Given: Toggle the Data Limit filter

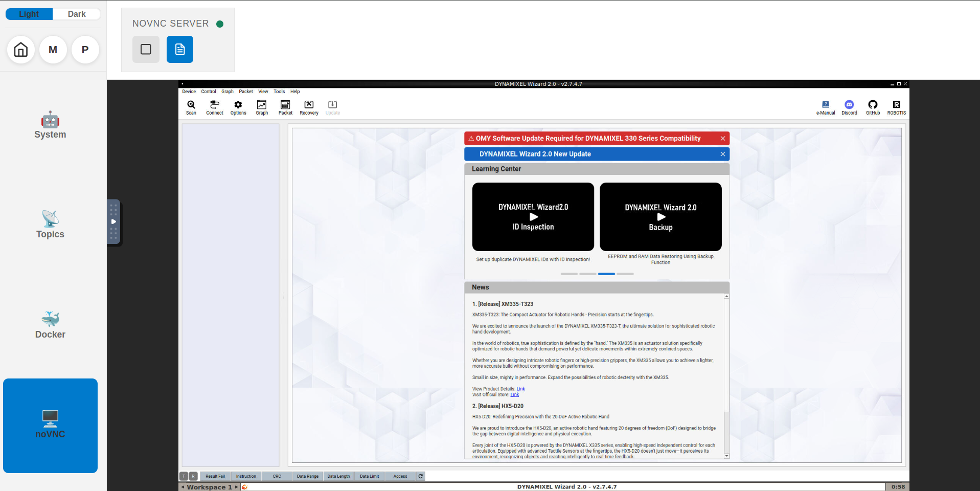Looking at the screenshot, I should [370, 476].
